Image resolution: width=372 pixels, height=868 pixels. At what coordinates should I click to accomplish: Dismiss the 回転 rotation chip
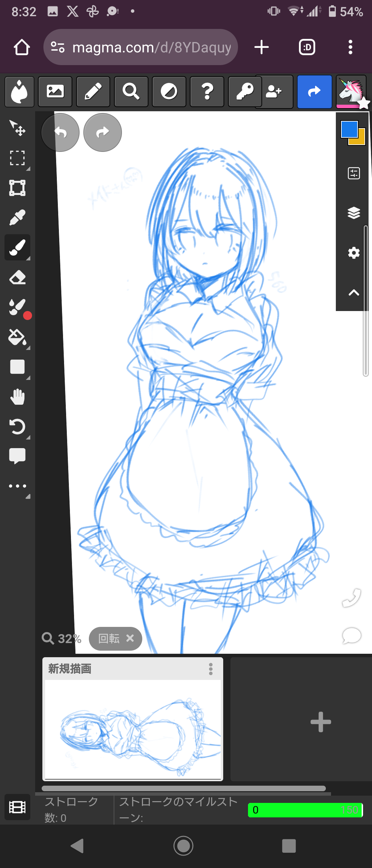pos(130,638)
